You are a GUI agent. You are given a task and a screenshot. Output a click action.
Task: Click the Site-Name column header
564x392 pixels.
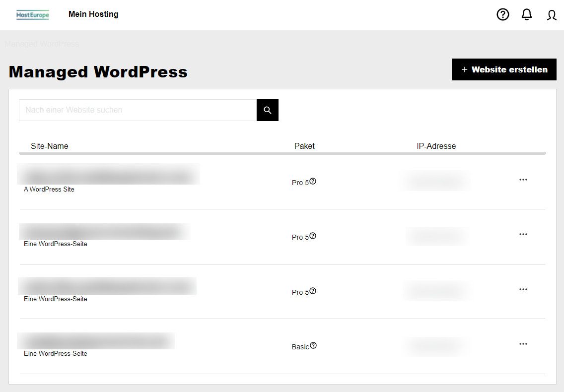tap(50, 146)
